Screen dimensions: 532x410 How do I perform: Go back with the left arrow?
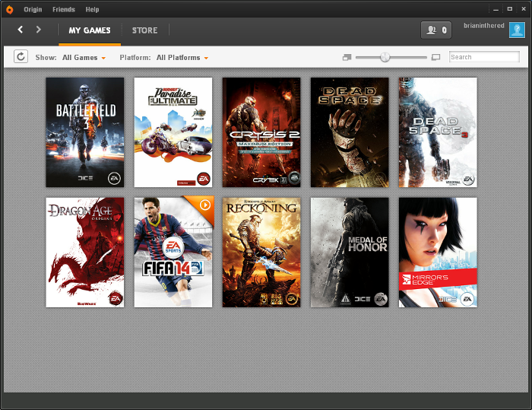[21, 30]
